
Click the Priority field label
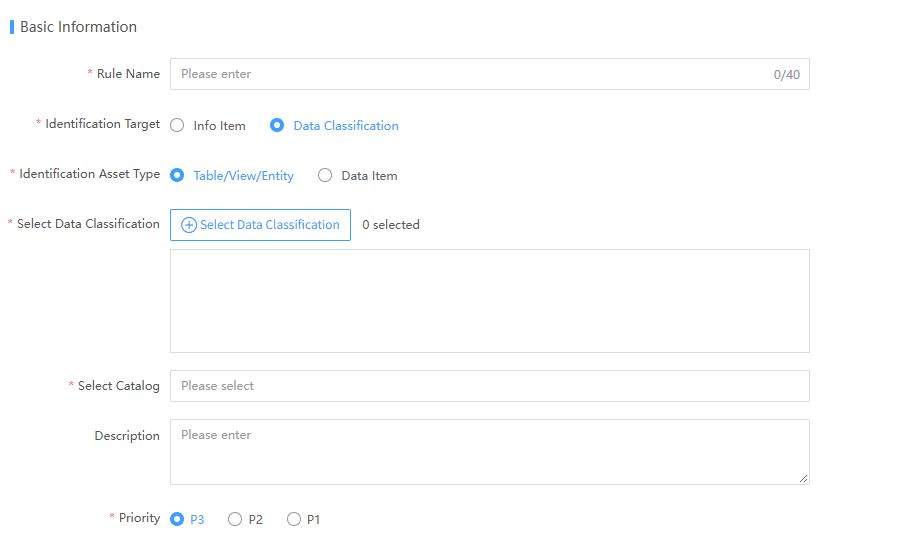(139, 518)
